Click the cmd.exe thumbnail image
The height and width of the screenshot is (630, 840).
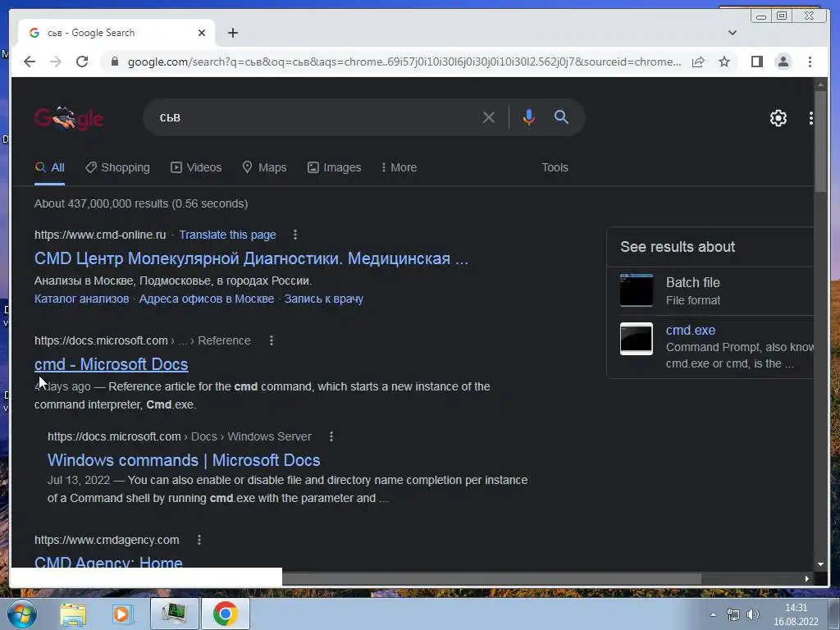tap(637, 339)
